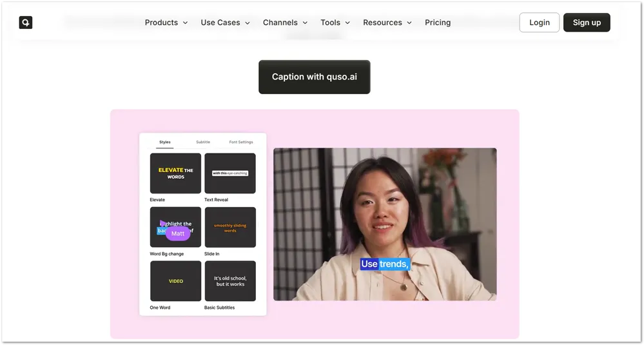Go to the Pricing page
644x345 pixels.
coord(438,23)
